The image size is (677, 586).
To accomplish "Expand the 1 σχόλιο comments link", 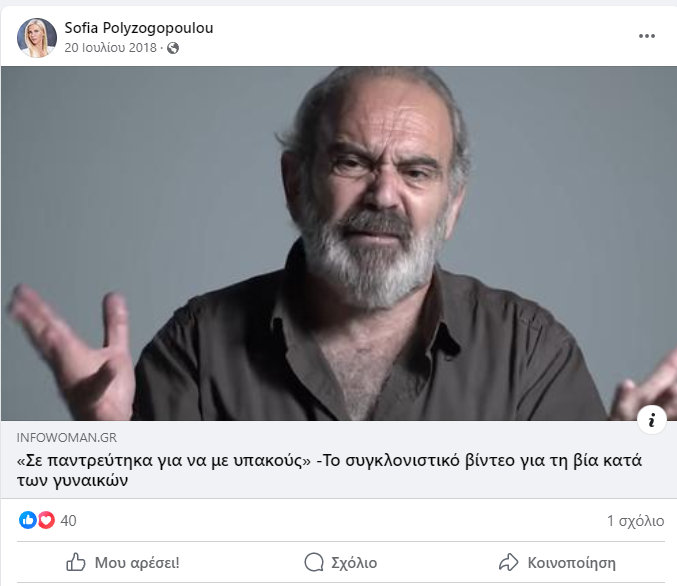I will tap(636, 521).
